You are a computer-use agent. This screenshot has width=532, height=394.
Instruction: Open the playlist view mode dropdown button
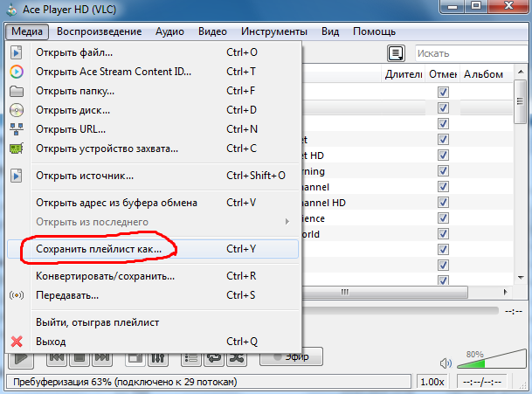[397, 53]
